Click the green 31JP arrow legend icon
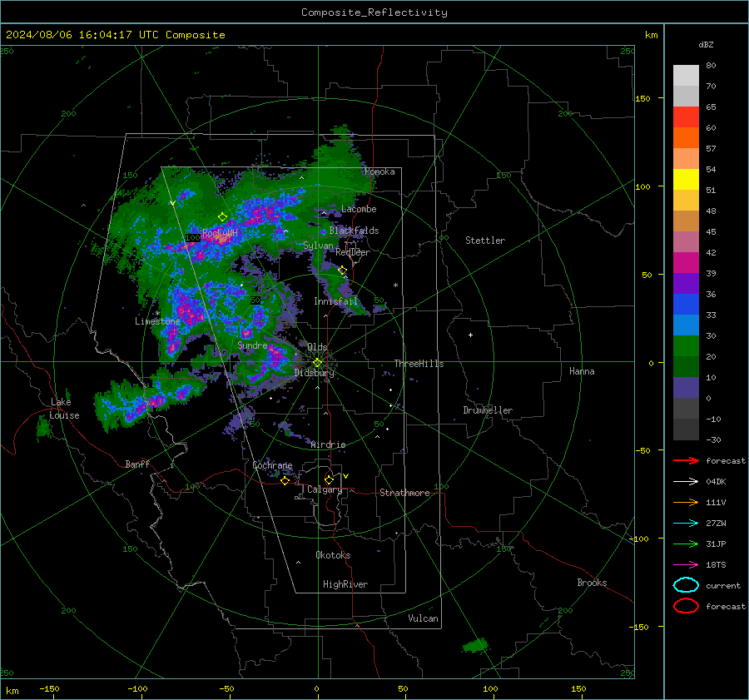This screenshot has height=700, width=749. click(686, 544)
